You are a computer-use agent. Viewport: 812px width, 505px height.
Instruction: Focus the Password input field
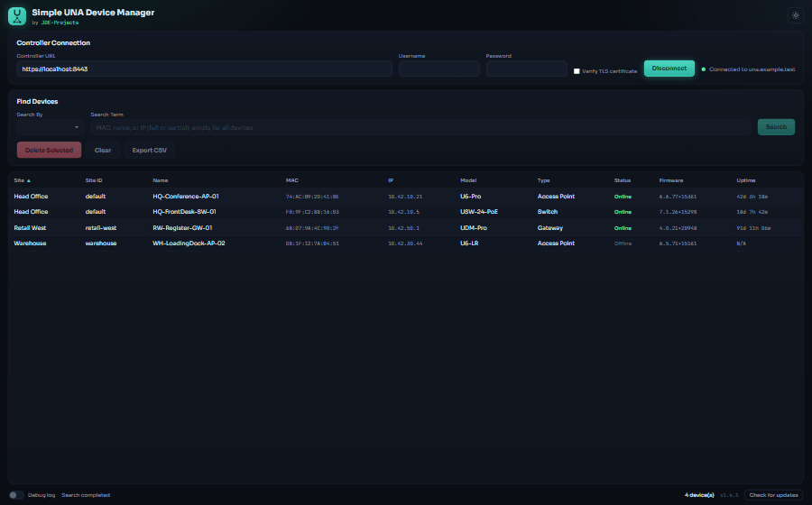[527, 69]
